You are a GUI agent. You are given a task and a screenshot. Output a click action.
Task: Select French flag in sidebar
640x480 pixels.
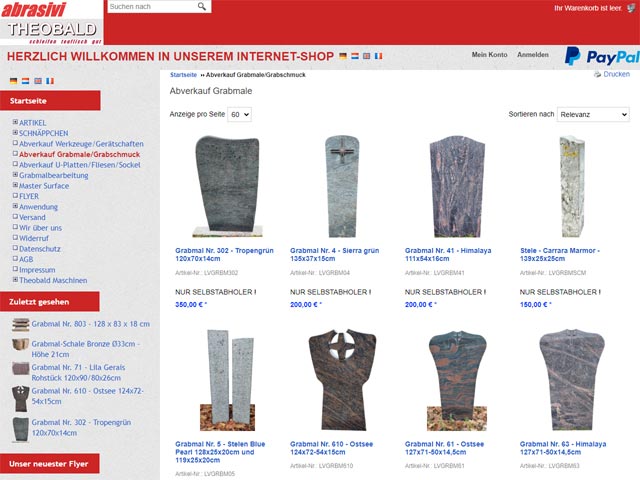click(x=50, y=81)
